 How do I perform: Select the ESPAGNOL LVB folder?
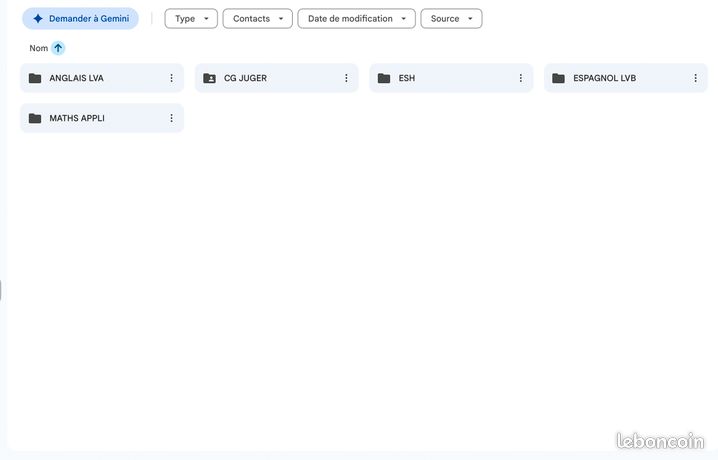pos(626,78)
